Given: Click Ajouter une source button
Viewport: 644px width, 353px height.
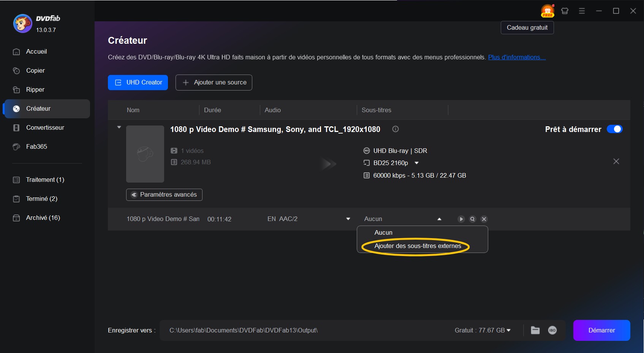Looking at the screenshot, I should click(x=214, y=83).
